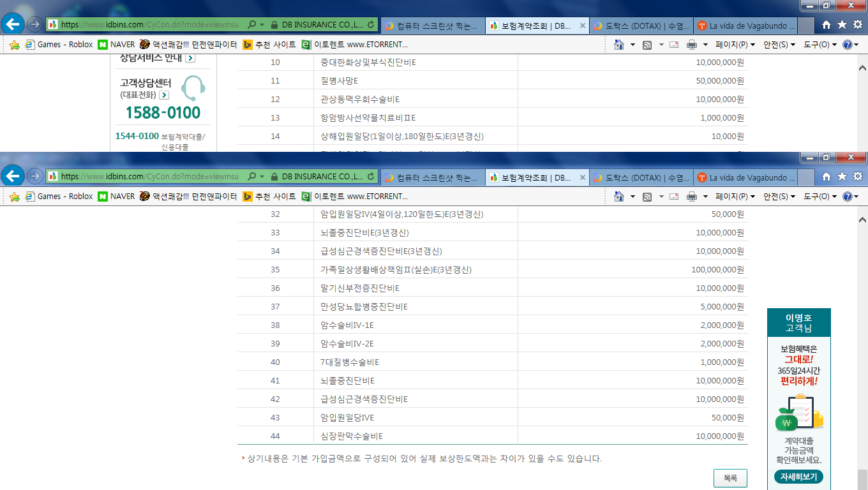Click the command bar home icon in bottom window
Viewport: 868px width, 490px height.
coord(618,197)
